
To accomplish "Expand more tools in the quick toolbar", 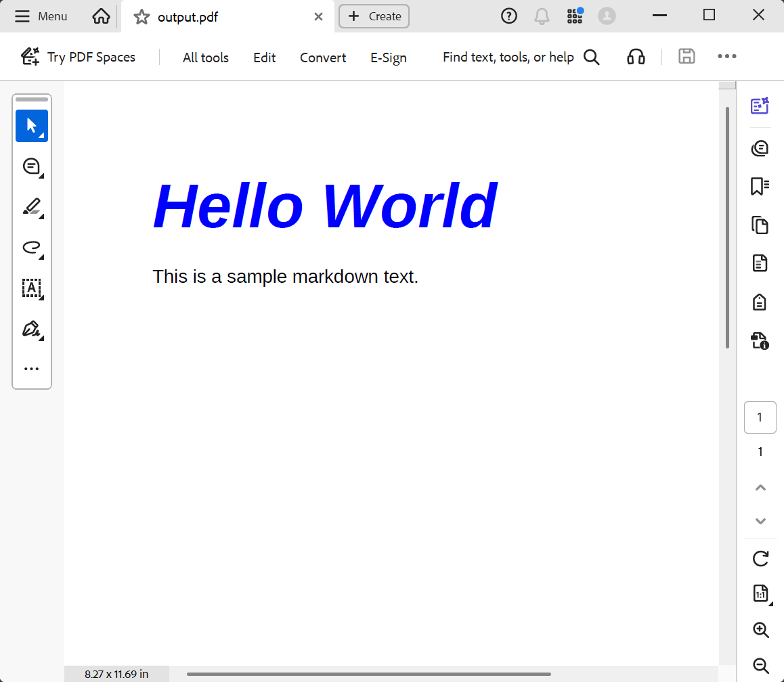I will 31,369.
